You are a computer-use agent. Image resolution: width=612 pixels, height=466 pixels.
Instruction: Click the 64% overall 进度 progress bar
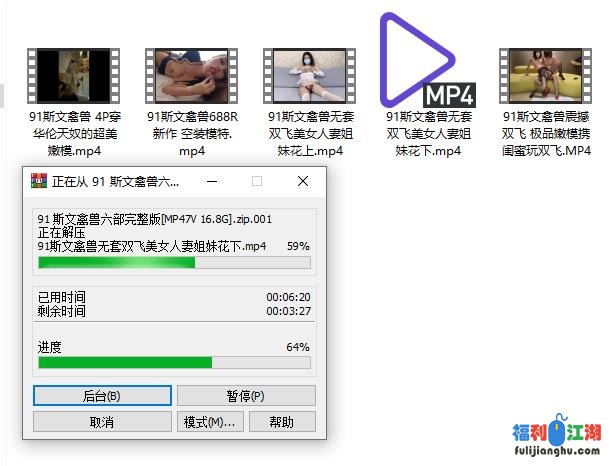coord(174,362)
